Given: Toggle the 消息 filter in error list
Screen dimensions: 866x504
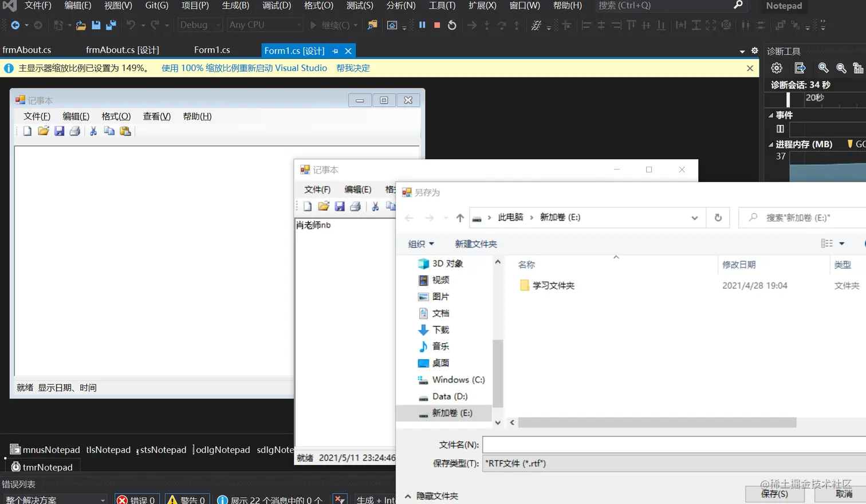Looking at the screenshot, I should (x=270, y=499).
